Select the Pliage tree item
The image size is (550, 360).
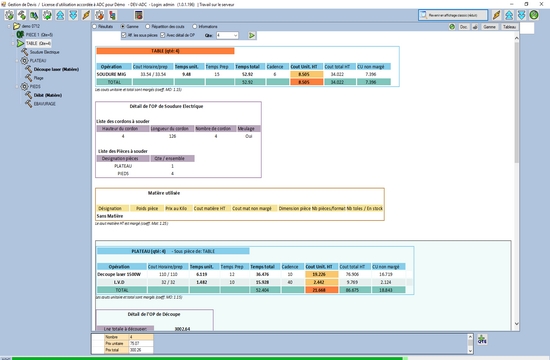click(39, 78)
